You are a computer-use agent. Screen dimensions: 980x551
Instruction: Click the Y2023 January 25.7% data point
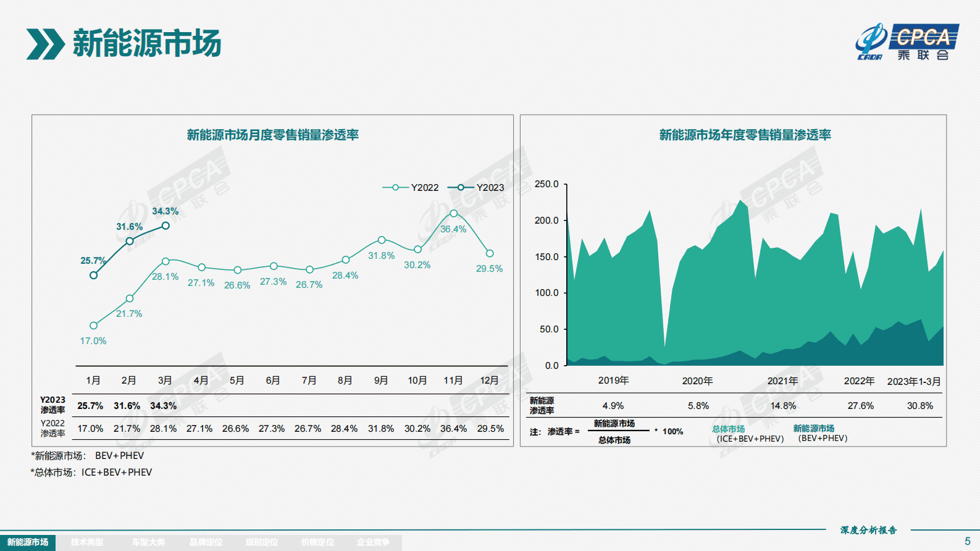(x=93, y=275)
